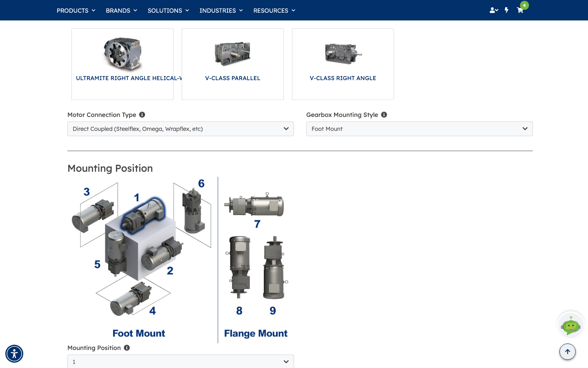Select the Ultramite Right Angle Helical card
588x368 pixels.
[122, 64]
